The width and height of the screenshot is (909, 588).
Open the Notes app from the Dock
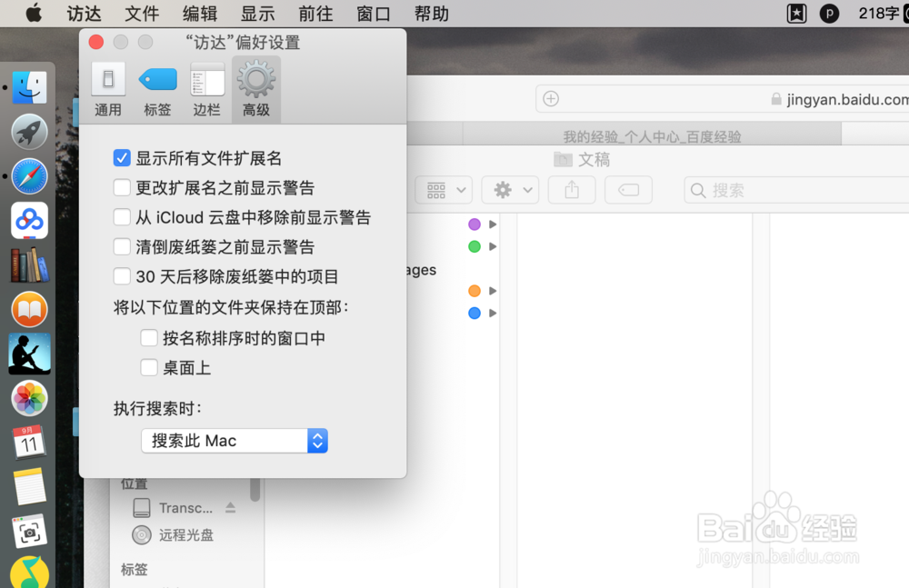click(x=28, y=486)
